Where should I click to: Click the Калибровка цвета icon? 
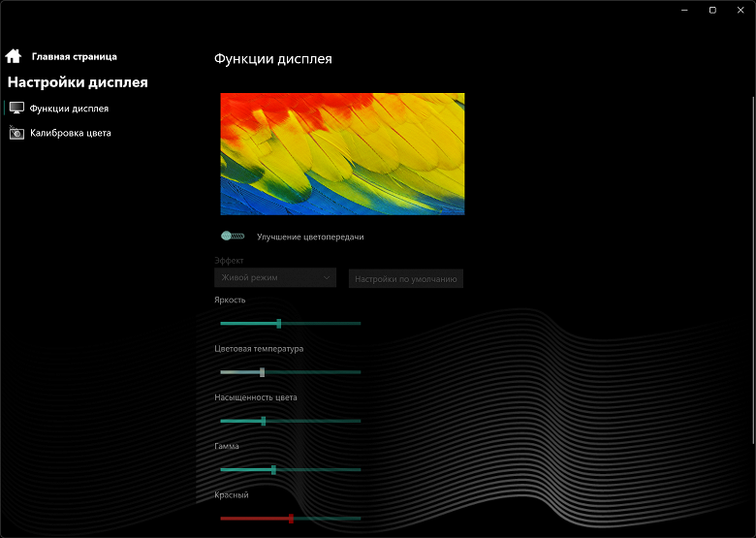point(16,133)
